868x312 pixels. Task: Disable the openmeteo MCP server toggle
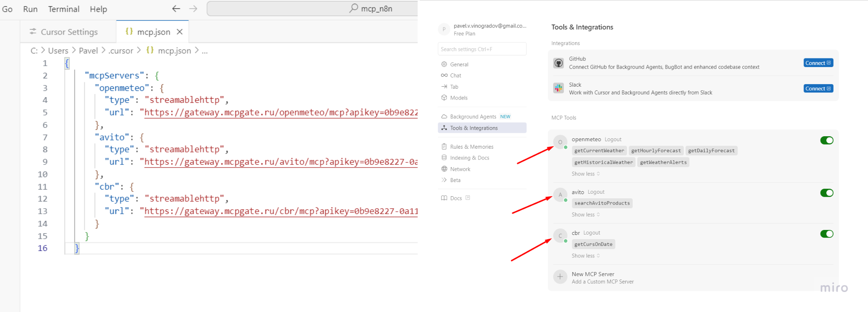pos(827,140)
